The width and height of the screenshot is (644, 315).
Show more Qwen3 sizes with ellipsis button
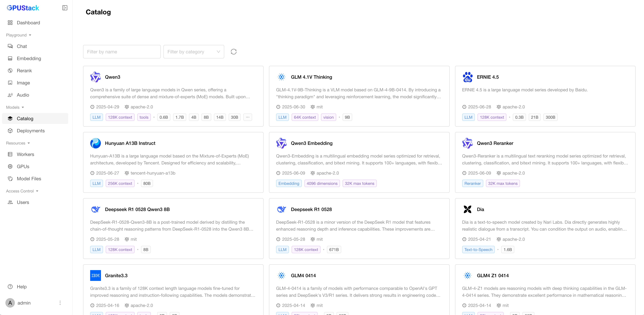(x=248, y=117)
